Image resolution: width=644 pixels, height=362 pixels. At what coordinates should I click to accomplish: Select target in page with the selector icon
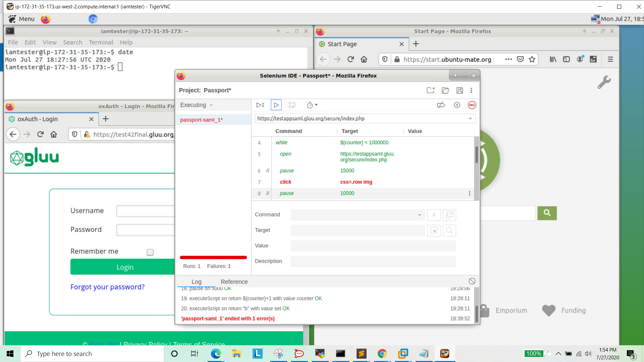[x=434, y=231]
